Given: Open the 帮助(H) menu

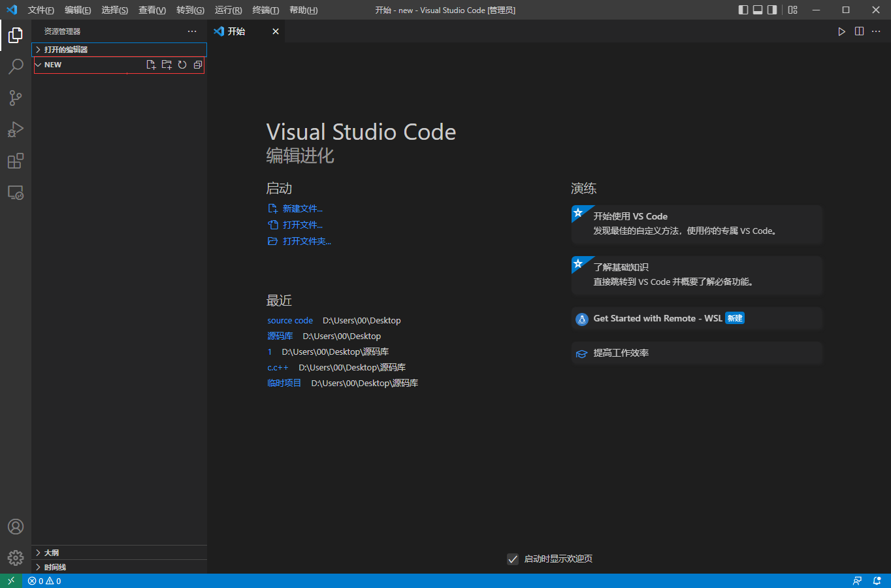Looking at the screenshot, I should point(303,10).
